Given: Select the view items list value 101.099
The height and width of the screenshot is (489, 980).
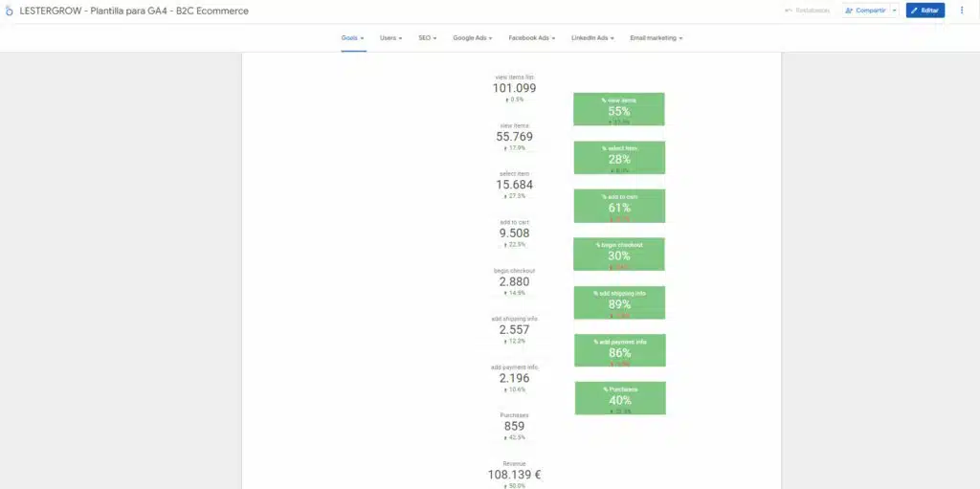Looking at the screenshot, I should coord(514,88).
